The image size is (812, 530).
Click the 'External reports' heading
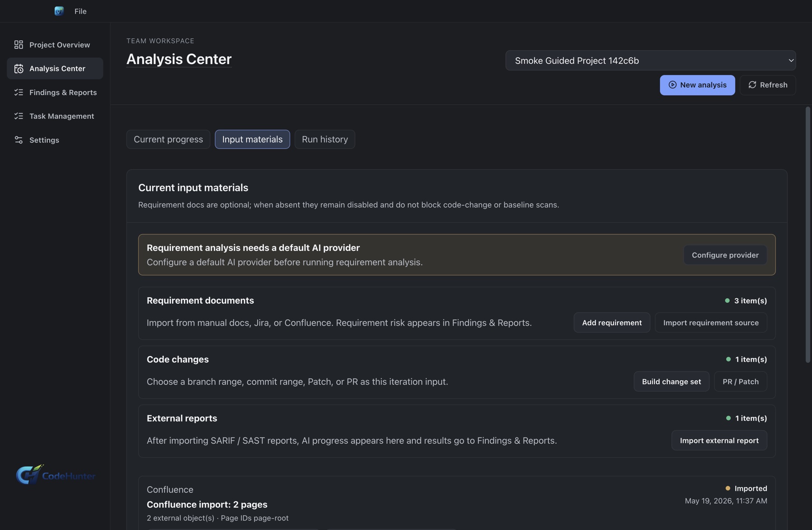point(182,418)
